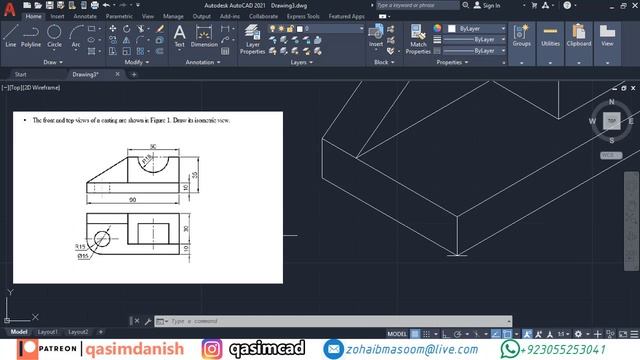The width and height of the screenshot is (640, 360).
Task: Click the Match Properties tool
Action: [x=418, y=39]
